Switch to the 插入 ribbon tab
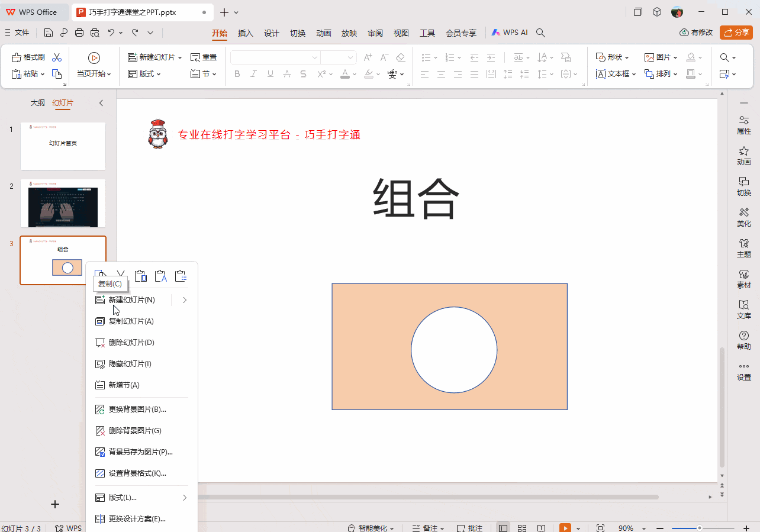Viewport: 760px width, 532px height. [246, 33]
